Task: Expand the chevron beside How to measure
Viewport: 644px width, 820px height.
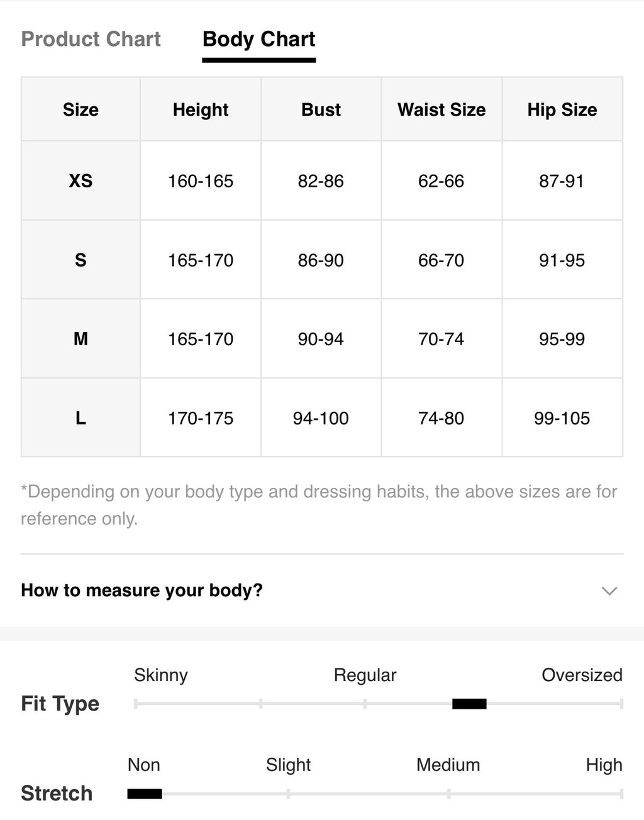Action: pos(609,590)
